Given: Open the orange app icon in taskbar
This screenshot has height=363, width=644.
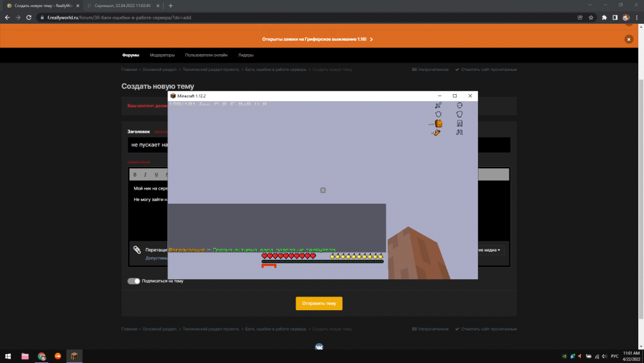Looking at the screenshot, I should pyautogui.click(x=58, y=356).
